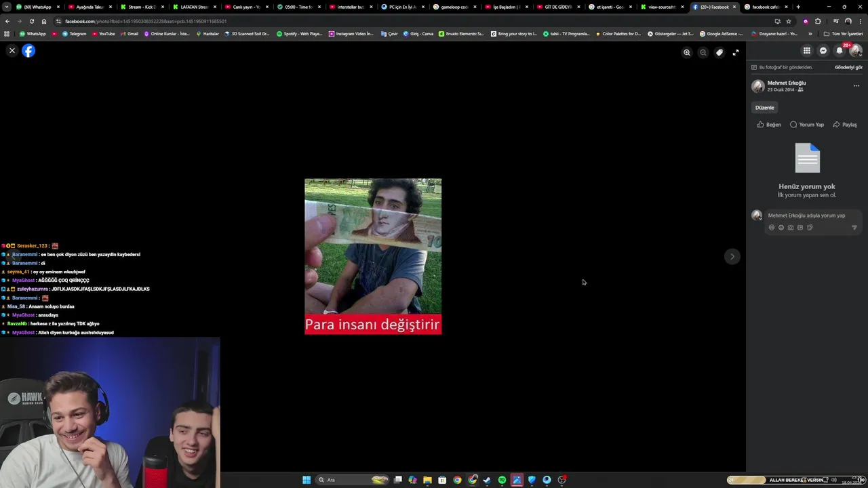This screenshot has height=488, width=868.
Task: Click the browser back button
Action: pyautogui.click(x=7, y=21)
